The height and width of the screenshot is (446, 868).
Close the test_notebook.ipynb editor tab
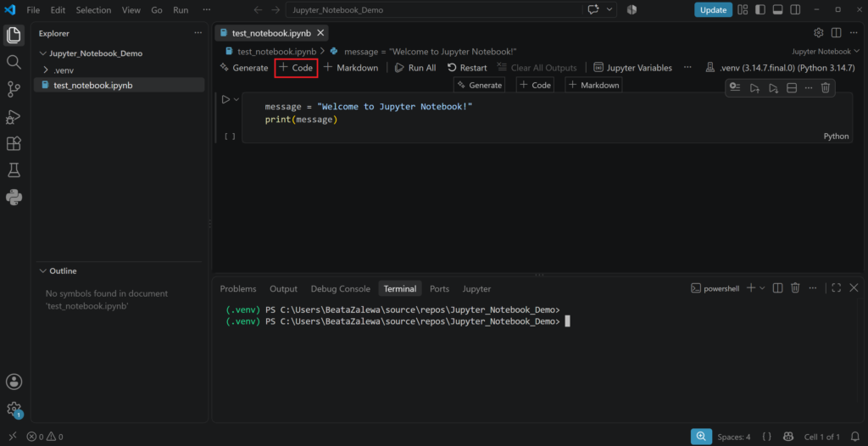coord(320,33)
